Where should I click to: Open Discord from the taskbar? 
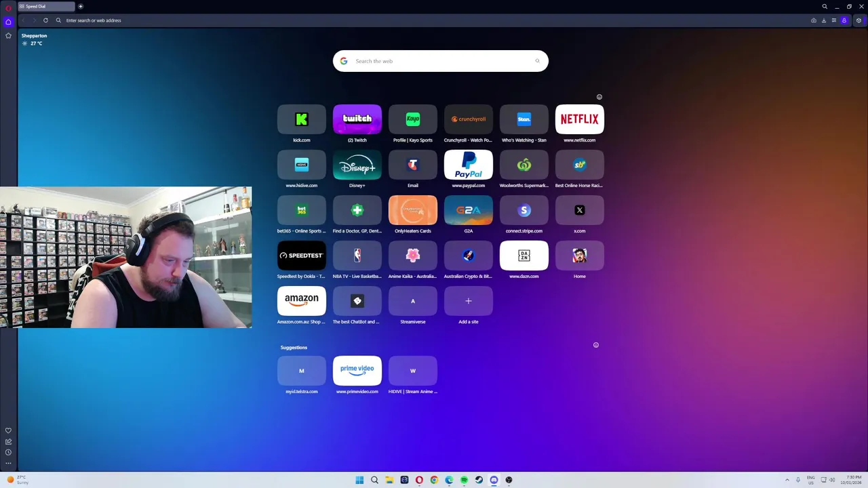(494, 480)
